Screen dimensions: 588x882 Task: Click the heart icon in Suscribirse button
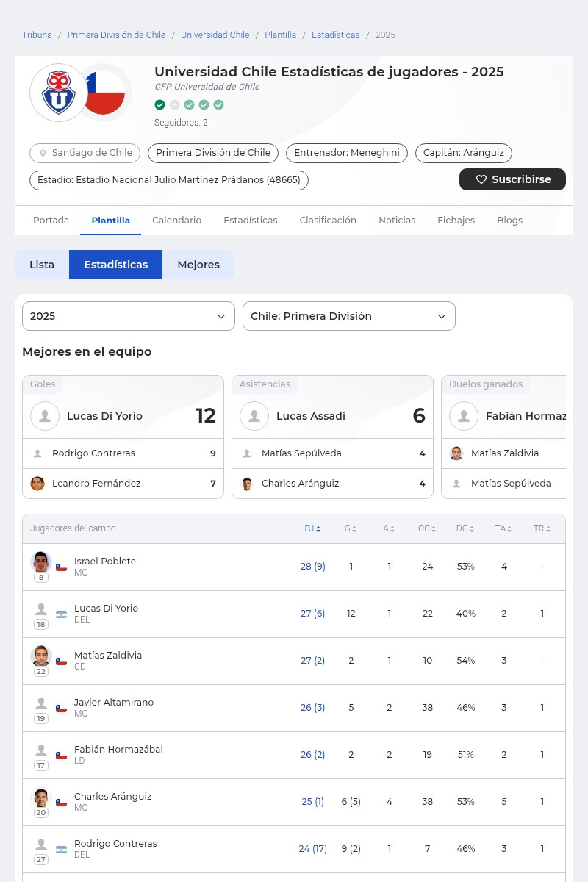tap(481, 179)
